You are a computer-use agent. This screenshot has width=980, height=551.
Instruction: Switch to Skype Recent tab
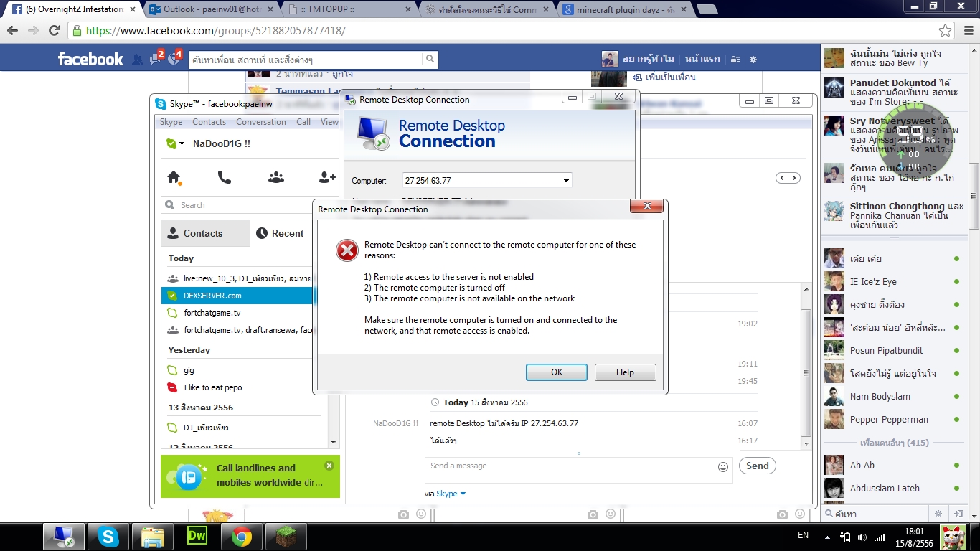(282, 233)
